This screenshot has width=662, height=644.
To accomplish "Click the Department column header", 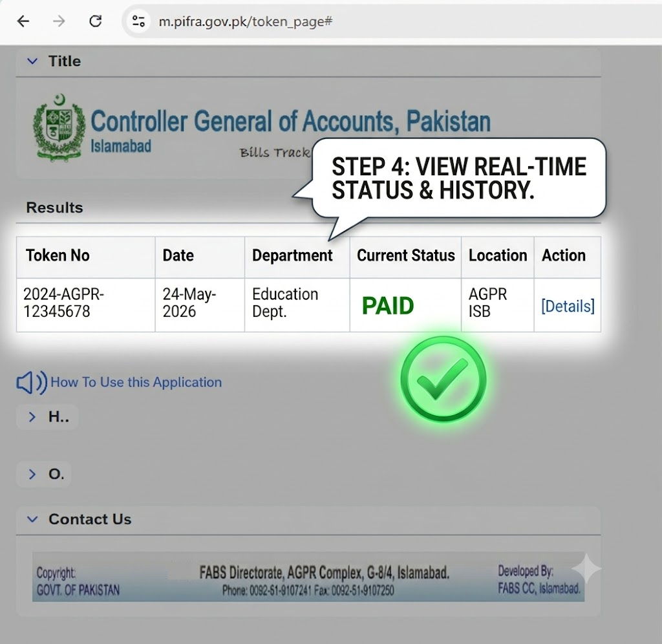I will [x=292, y=255].
